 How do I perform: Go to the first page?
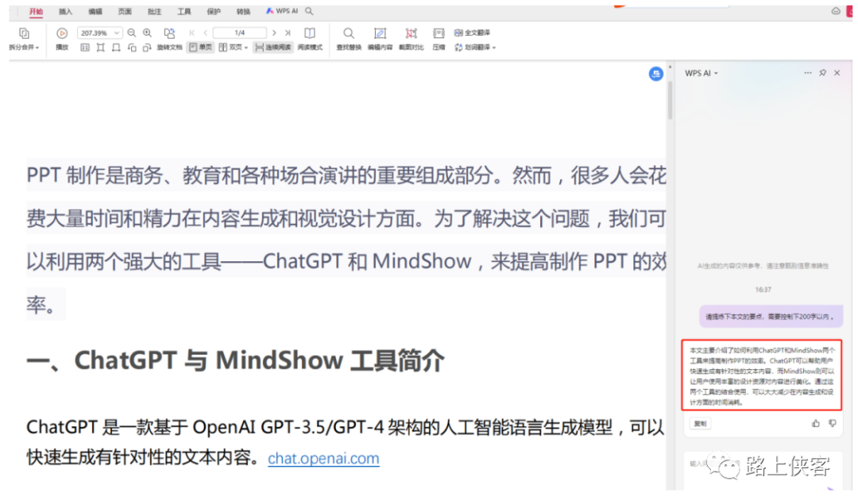coord(192,33)
